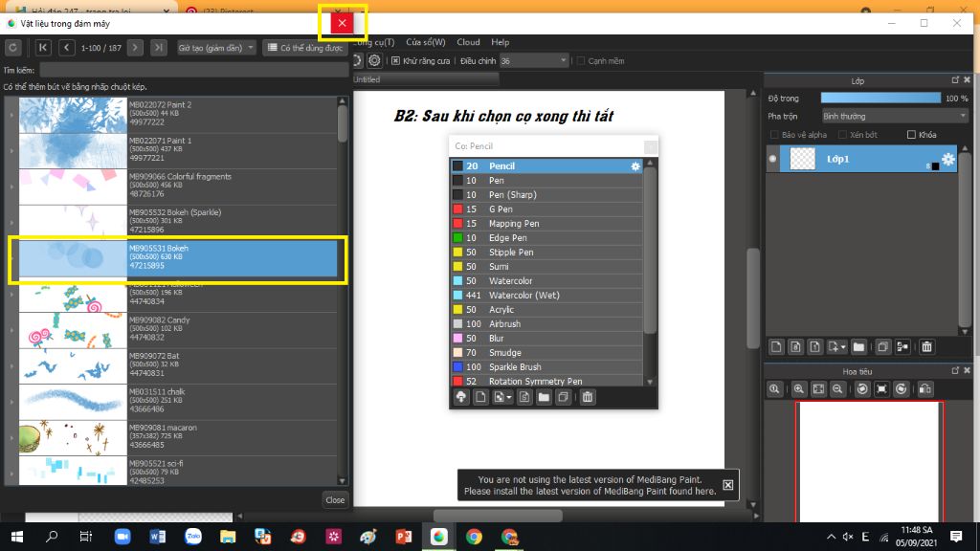
Task: Rotate canvas left in the navigator
Action: (862, 388)
